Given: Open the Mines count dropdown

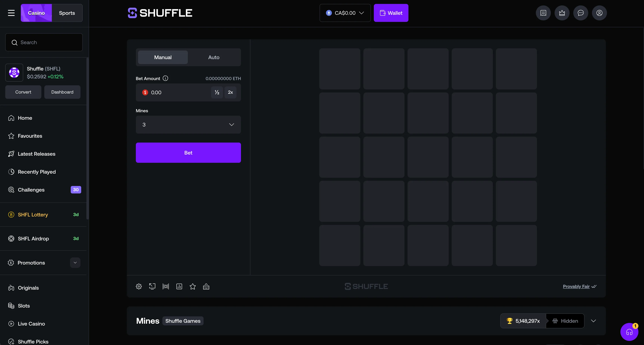Looking at the screenshot, I should coord(188,124).
